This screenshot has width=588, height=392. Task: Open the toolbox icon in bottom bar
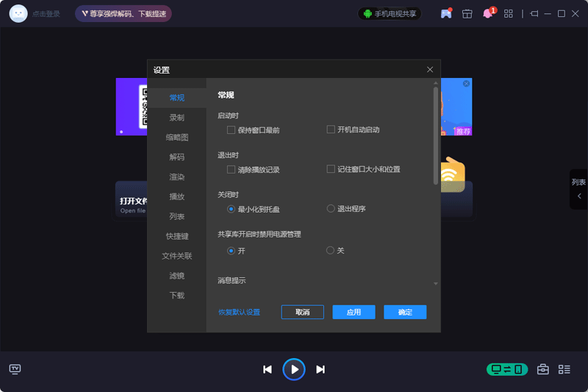542,369
